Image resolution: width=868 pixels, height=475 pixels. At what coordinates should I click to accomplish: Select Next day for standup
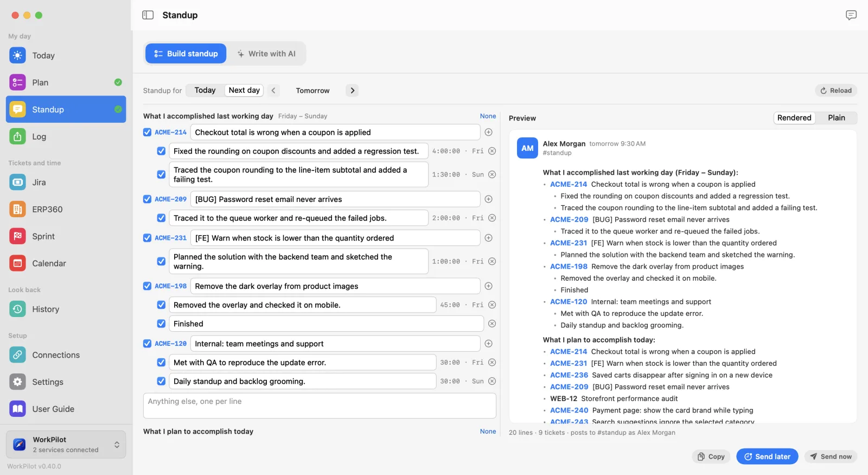244,90
